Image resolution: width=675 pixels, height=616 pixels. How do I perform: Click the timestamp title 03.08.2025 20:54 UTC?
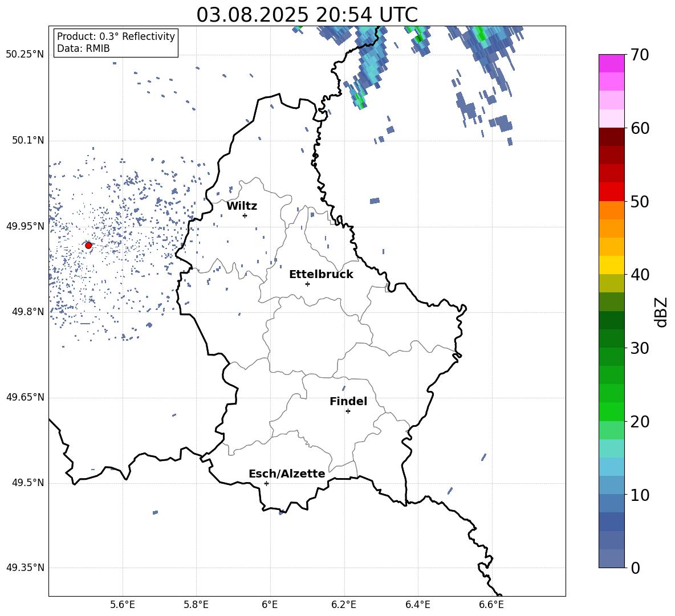point(307,15)
